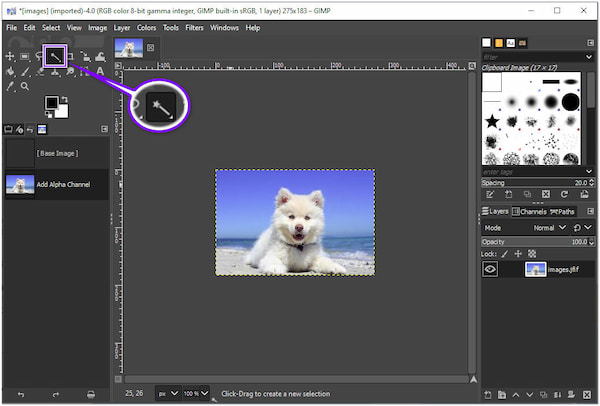Select the Base Image history entry
600x406 pixels.
pyautogui.click(x=57, y=153)
